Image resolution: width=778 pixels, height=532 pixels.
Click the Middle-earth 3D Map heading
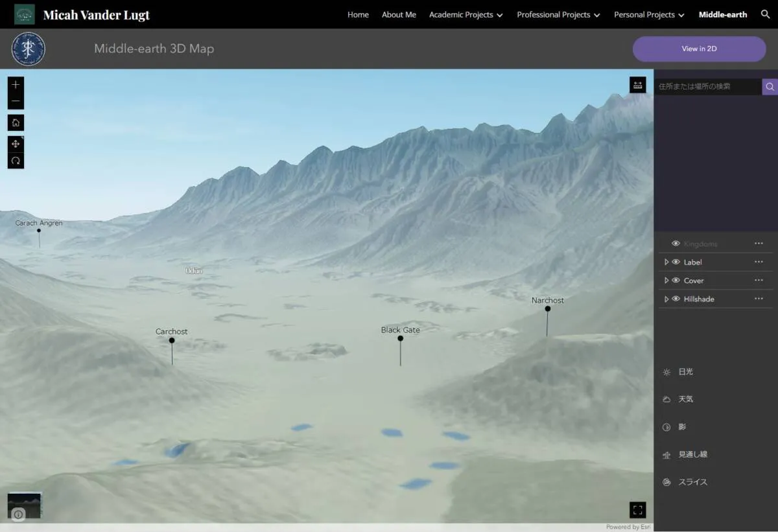(x=154, y=49)
